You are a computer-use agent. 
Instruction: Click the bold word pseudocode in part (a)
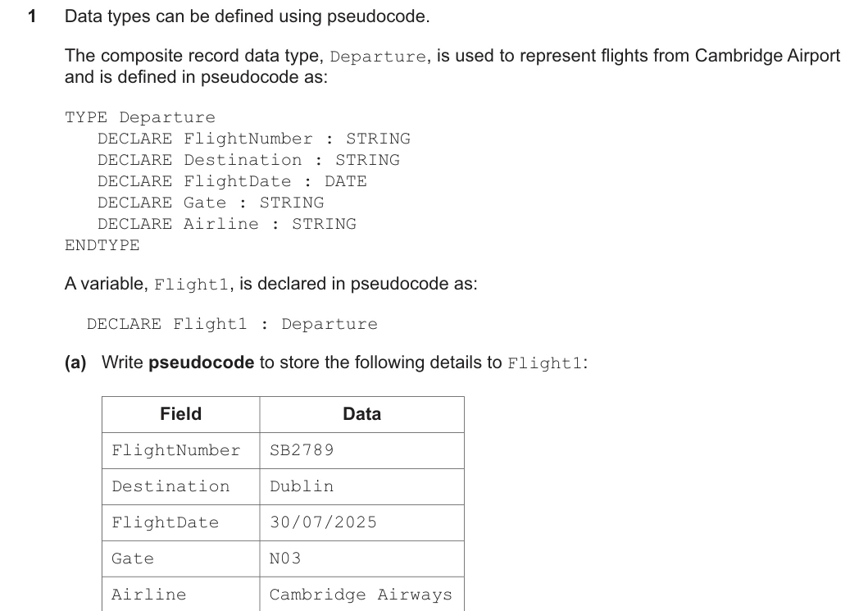pos(201,362)
